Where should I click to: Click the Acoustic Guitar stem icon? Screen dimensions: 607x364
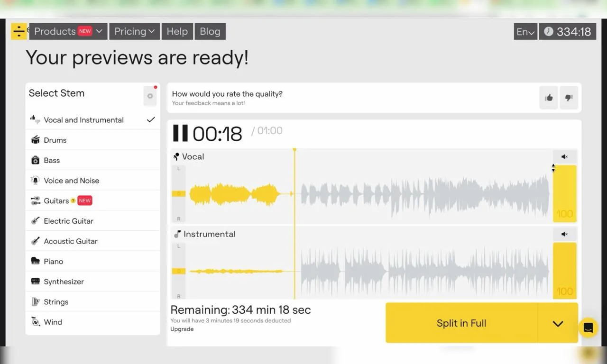click(35, 241)
